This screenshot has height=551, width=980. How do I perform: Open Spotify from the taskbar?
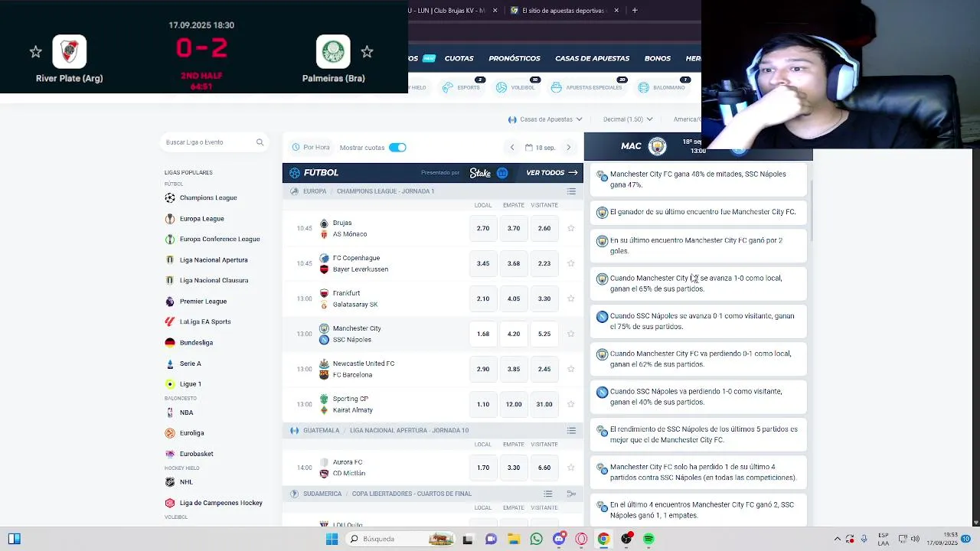648,539
